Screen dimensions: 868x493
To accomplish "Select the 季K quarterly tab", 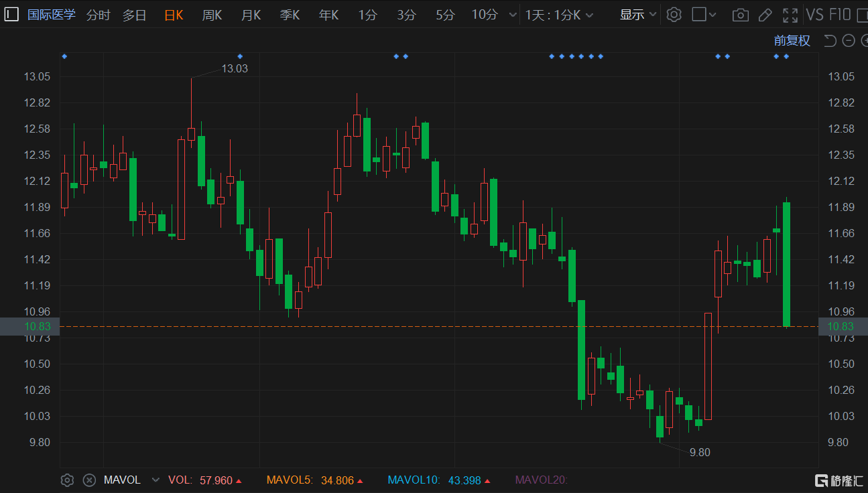I will (290, 15).
